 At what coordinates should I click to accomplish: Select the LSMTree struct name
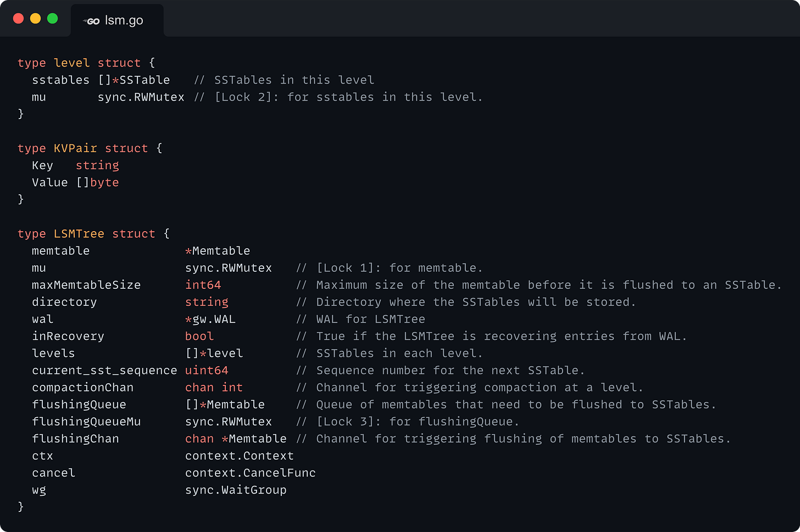(79, 233)
